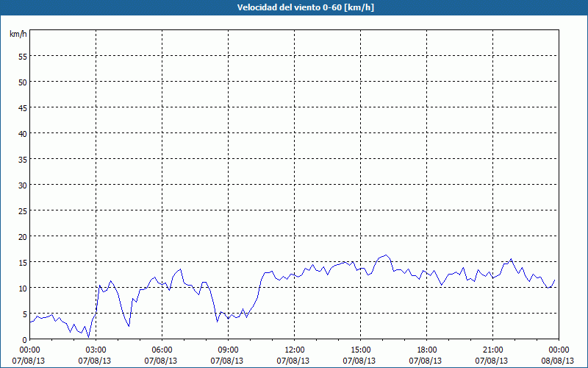
Task: Click the 12:00 time label on the x-axis
Action: (x=295, y=350)
